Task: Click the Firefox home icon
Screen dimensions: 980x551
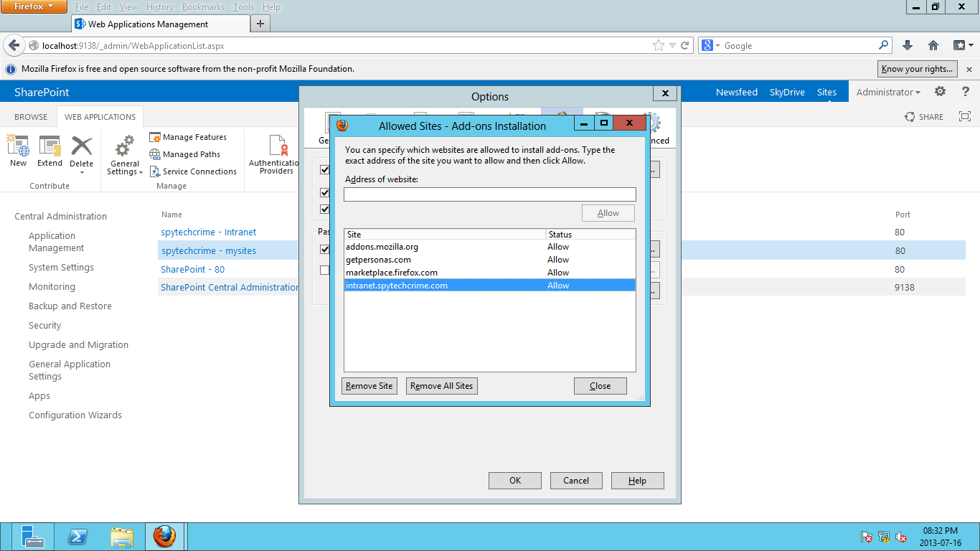Action: click(x=933, y=45)
